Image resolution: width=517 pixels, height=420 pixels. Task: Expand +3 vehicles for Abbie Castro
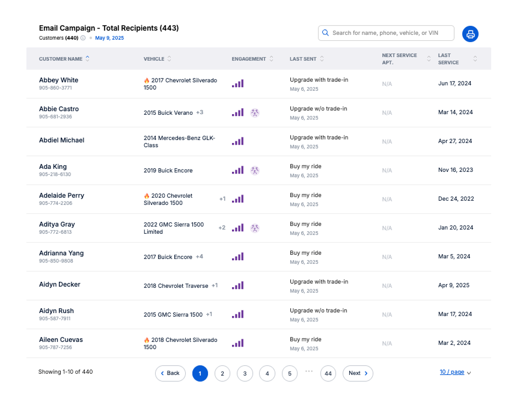200,112
